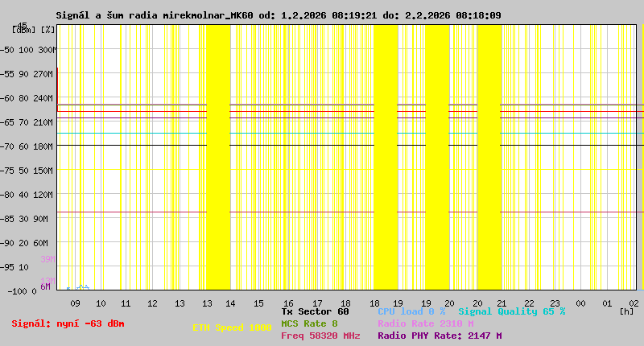Click the '-65' dBm axis label

tap(7, 122)
